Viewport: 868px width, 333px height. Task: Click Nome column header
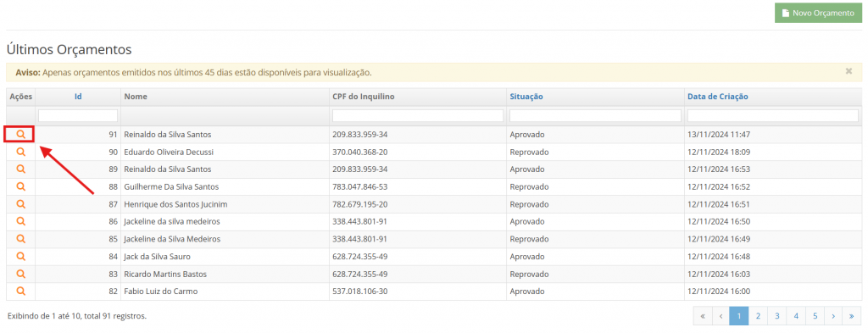[x=135, y=97]
